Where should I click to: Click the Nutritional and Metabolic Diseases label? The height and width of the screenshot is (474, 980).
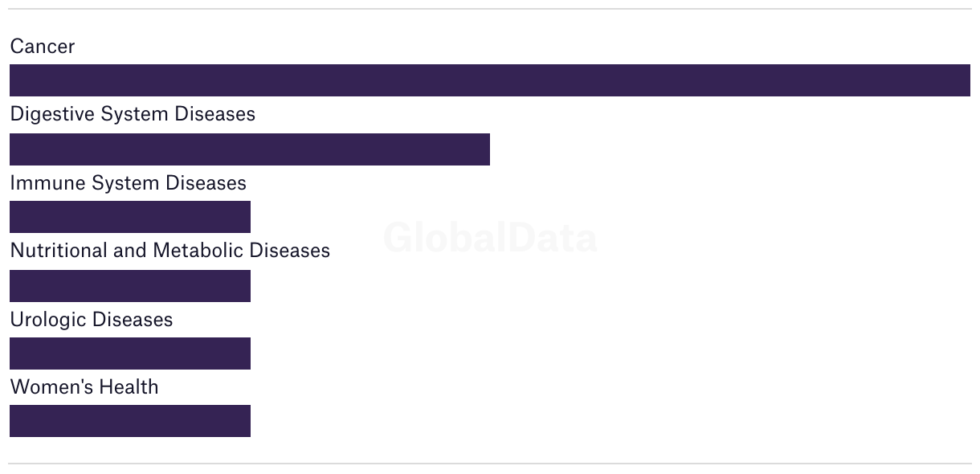169,251
